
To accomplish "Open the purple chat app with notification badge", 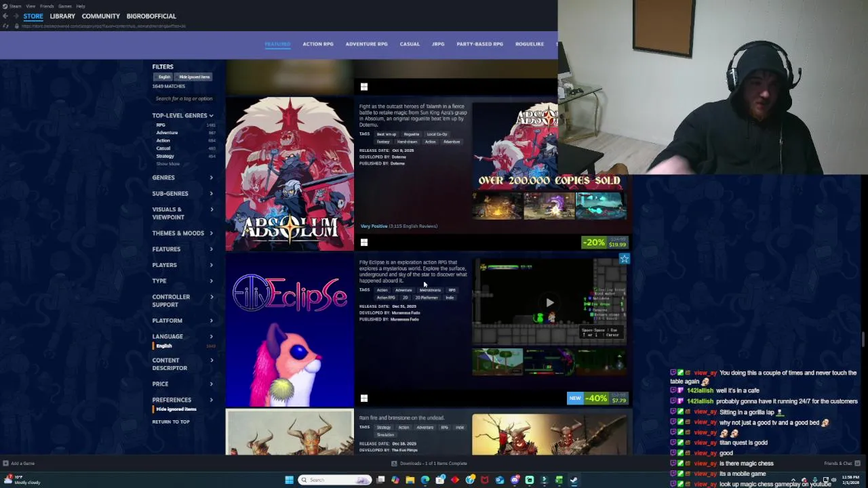I will 515,480.
